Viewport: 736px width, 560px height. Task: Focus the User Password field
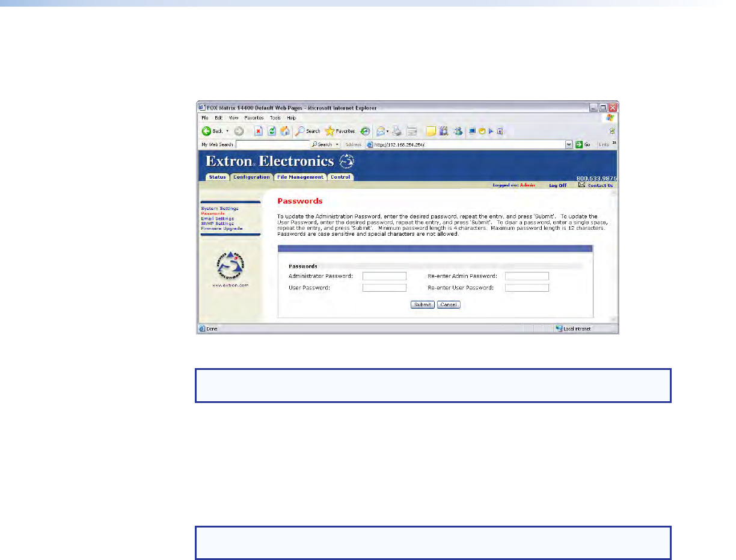coord(385,288)
